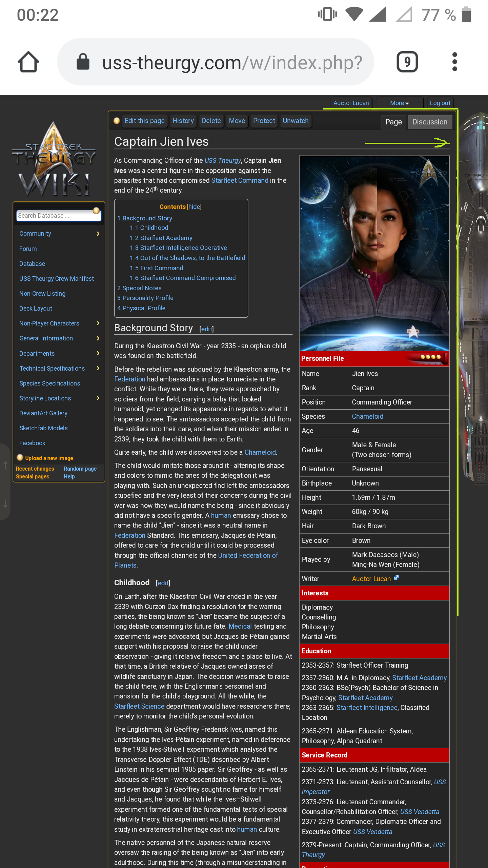The width and height of the screenshot is (488, 868).
Task: Expand the General Information submenu arrow
Action: point(98,338)
